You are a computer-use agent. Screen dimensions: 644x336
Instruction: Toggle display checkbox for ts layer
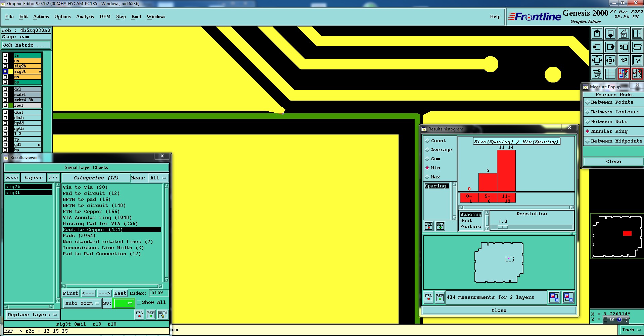pos(5,55)
